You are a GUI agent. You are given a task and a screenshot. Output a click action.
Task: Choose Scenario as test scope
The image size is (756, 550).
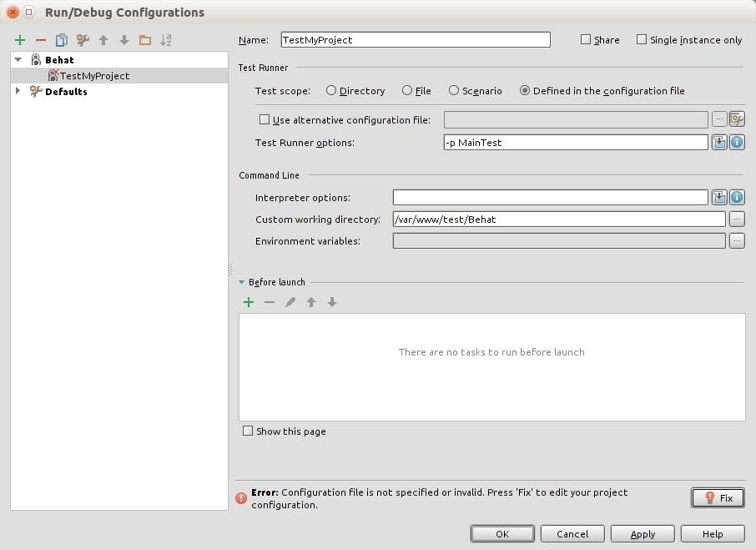(454, 91)
